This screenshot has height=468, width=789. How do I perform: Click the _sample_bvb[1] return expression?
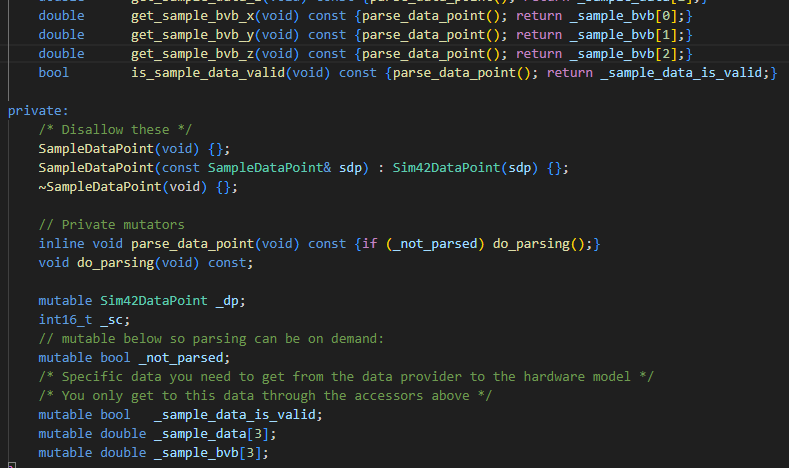click(623, 35)
